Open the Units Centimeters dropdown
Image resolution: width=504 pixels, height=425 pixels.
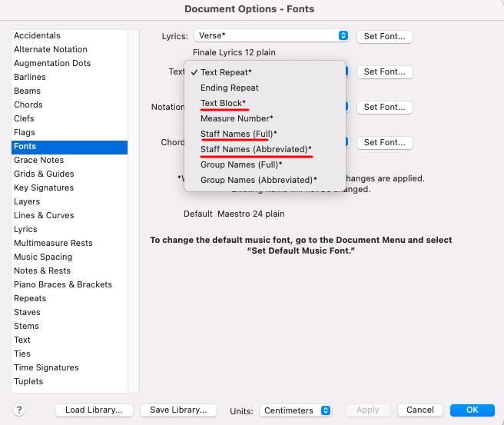(296, 410)
